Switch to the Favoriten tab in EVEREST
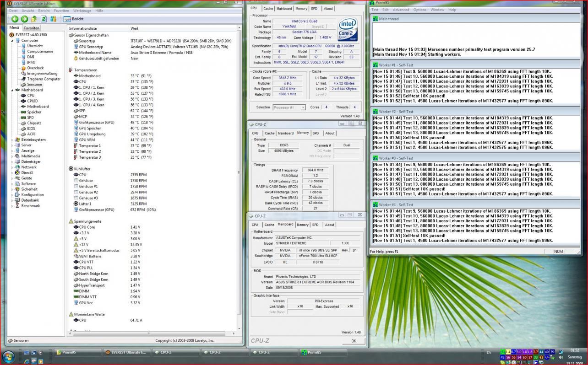 (32, 28)
